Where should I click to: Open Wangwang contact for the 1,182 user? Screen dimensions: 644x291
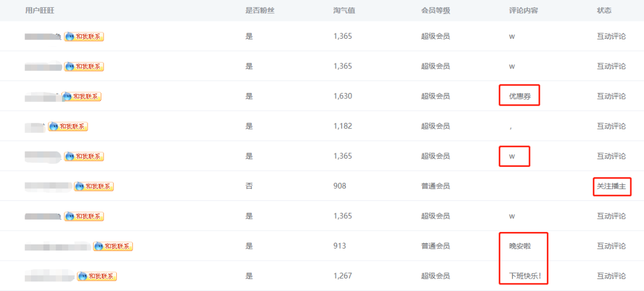(x=68, y=126)
